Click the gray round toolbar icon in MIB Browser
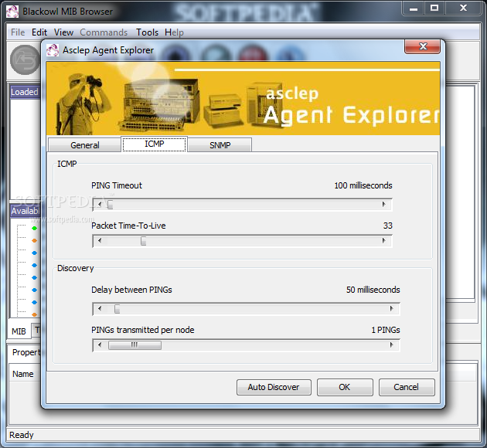The width and height of the screenshot is (487, 448). click(x=25, y=60)
